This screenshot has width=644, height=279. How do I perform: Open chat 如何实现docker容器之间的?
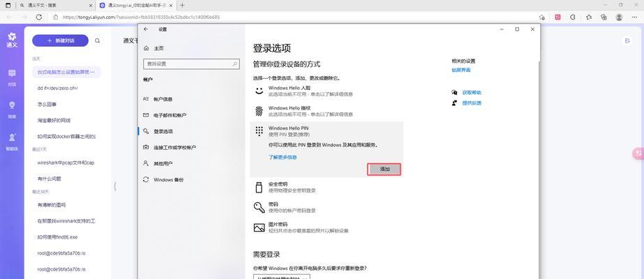(x=66, y=136)
